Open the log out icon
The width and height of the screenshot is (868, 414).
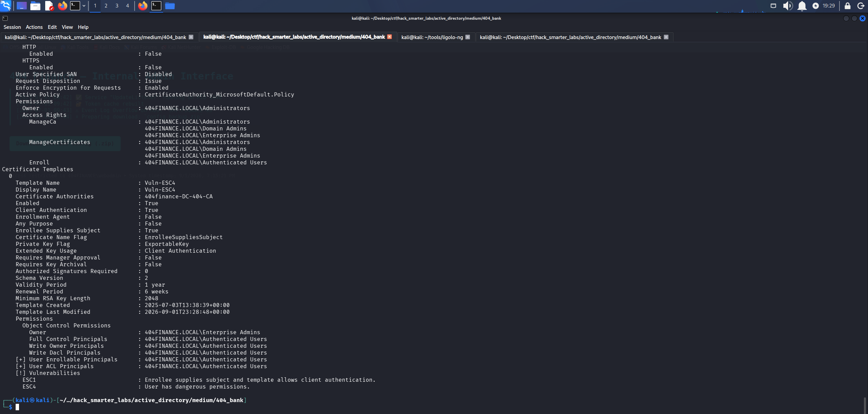[x=861, y=6]
